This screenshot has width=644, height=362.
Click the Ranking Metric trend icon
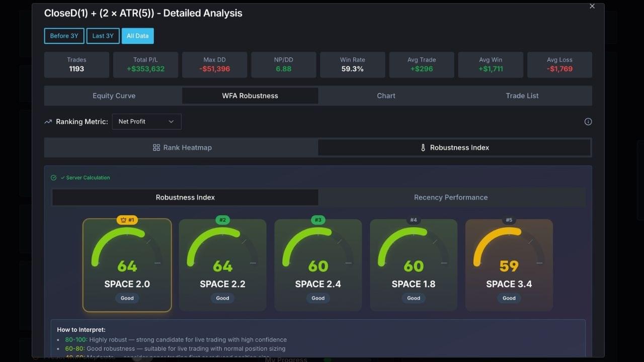coord(48,122)
